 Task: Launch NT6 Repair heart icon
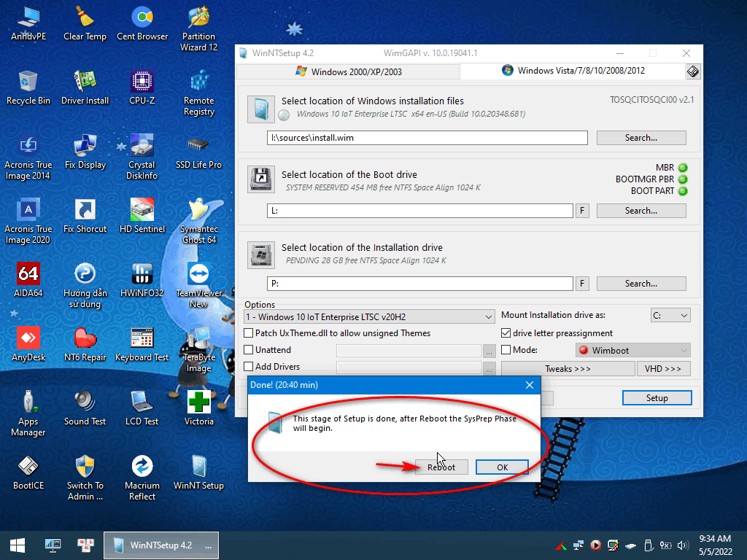tap(85, 344)
